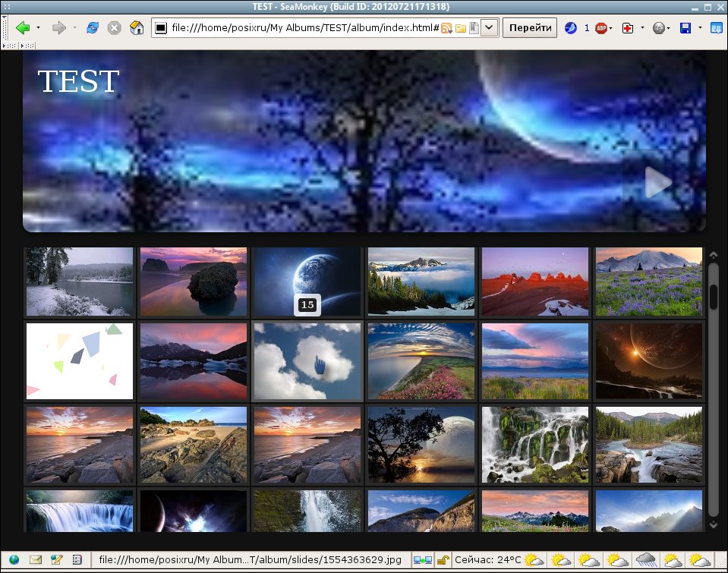728x573 pixels.
Task: Go back with the green arrow
Action: pos(22,28)
